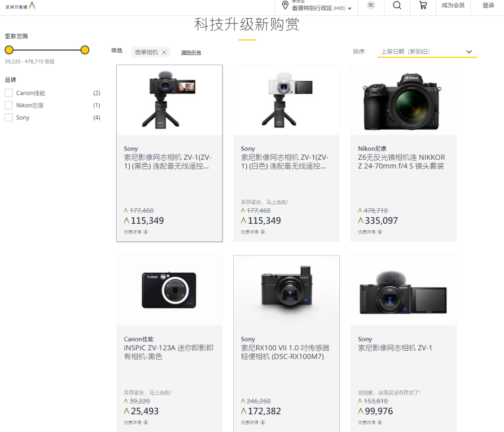Viewport: 504px width, 432px height.
Task: Tick the Canon佳能 brand checkbox
Action: pos(9,93)
